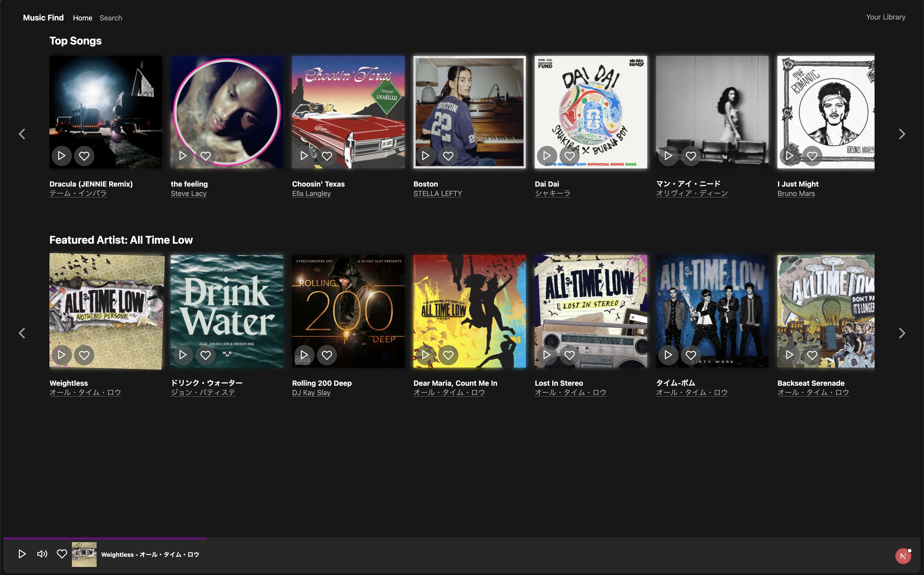This screenshot has width=924, height=575.
Task: Favorite Dai Dai with heart button
Action: tap(569, 156)
